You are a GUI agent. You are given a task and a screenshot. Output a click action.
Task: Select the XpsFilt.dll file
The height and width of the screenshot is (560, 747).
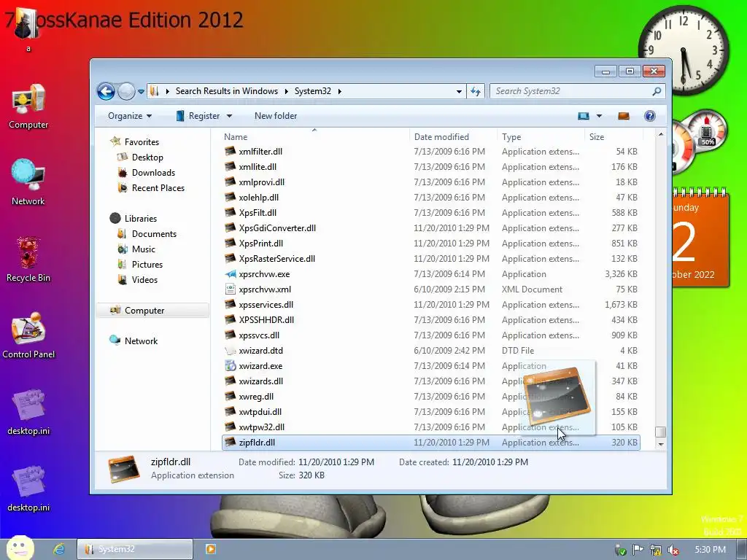pos(258,212)
